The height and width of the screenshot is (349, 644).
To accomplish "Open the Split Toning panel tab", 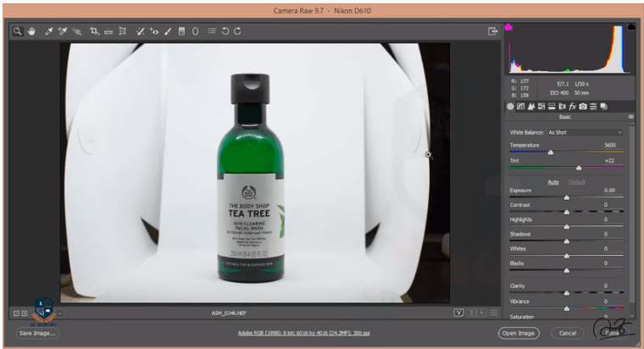I will pos(552,107).
